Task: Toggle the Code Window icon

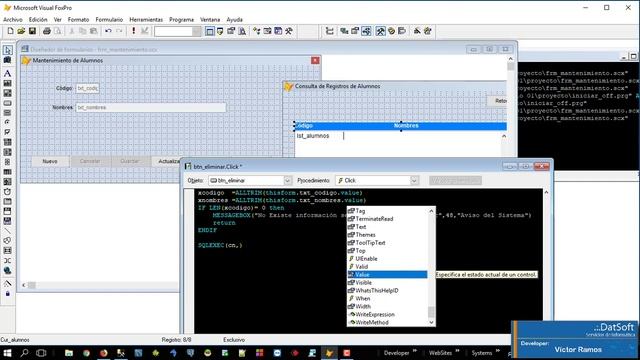Action: (x=366, y=31)
